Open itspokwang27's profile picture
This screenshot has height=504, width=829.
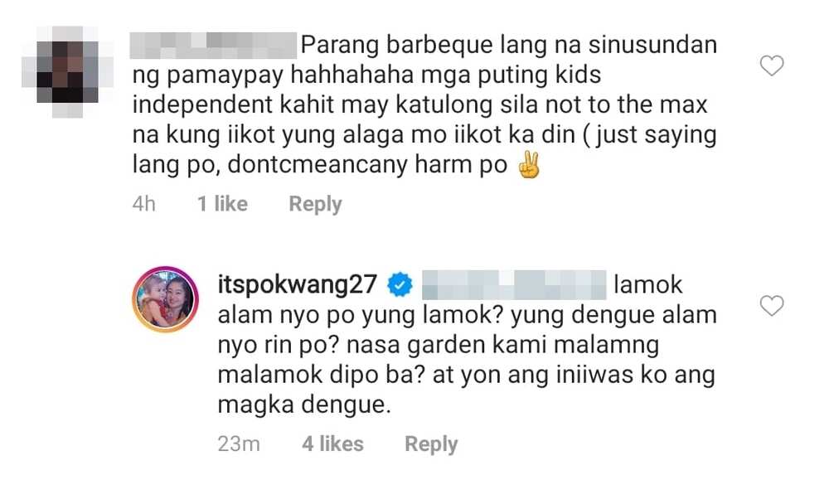coord(165,299)
